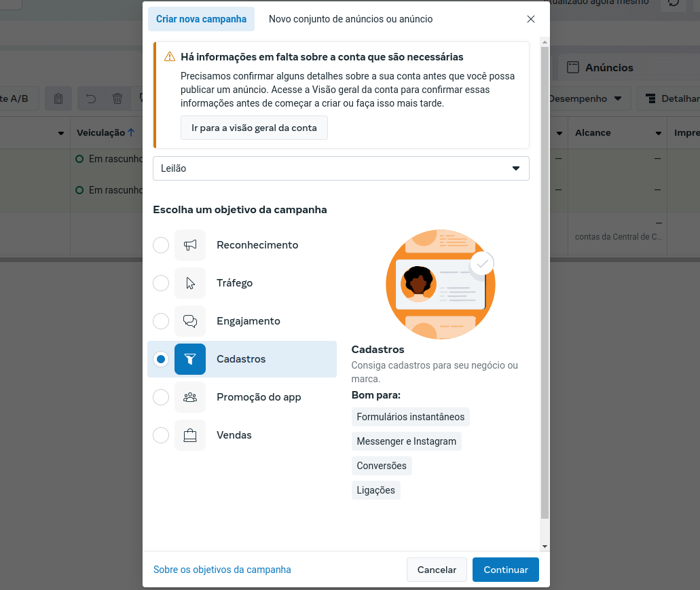This screenshot has height=590, width=700.
Task: Click the Vendas shopping bag icon
Action: pos(189,435)
